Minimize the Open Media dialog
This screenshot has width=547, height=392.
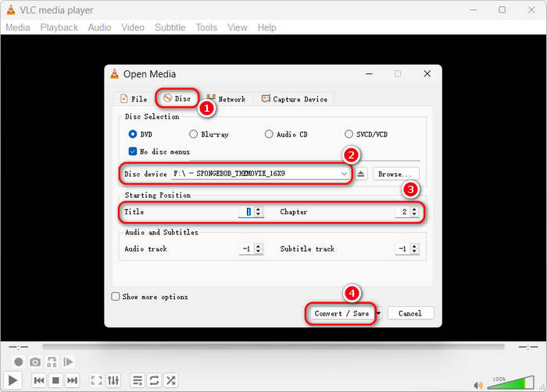[x=369, y=74]
